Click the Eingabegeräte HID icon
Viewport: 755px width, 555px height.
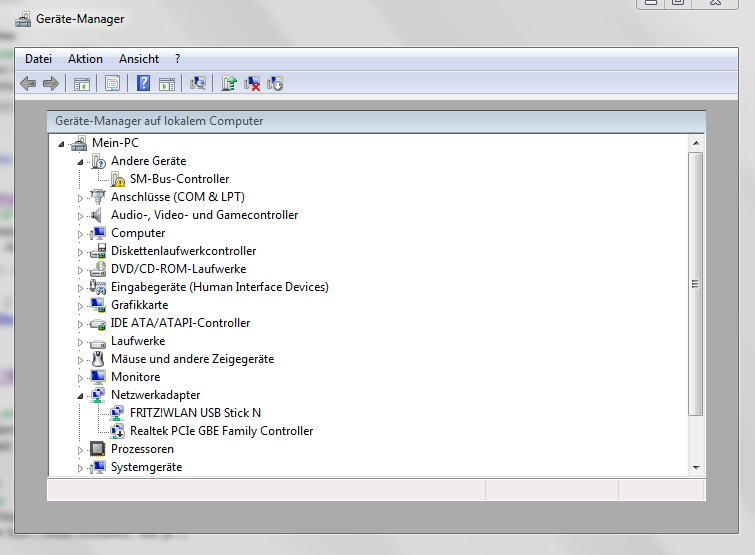[98, 287]
